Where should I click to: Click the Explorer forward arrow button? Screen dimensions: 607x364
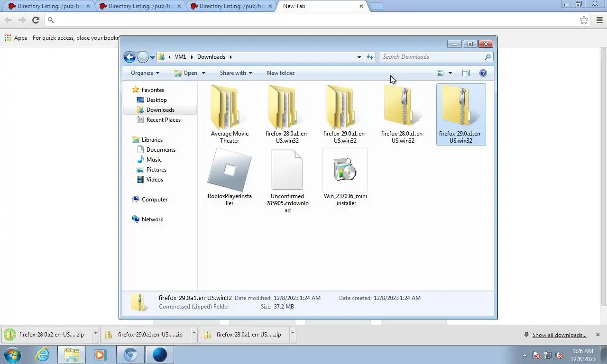[x=143, y=57]
